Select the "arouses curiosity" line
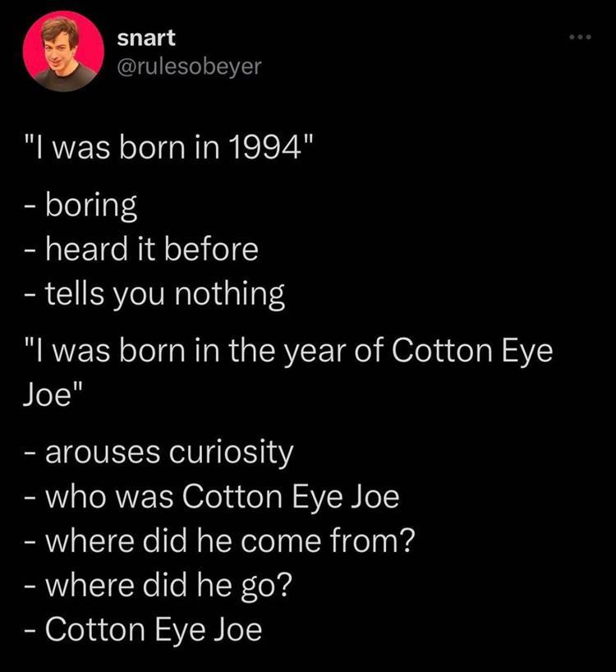Viewport: 616px width, 672px height. 158,453
